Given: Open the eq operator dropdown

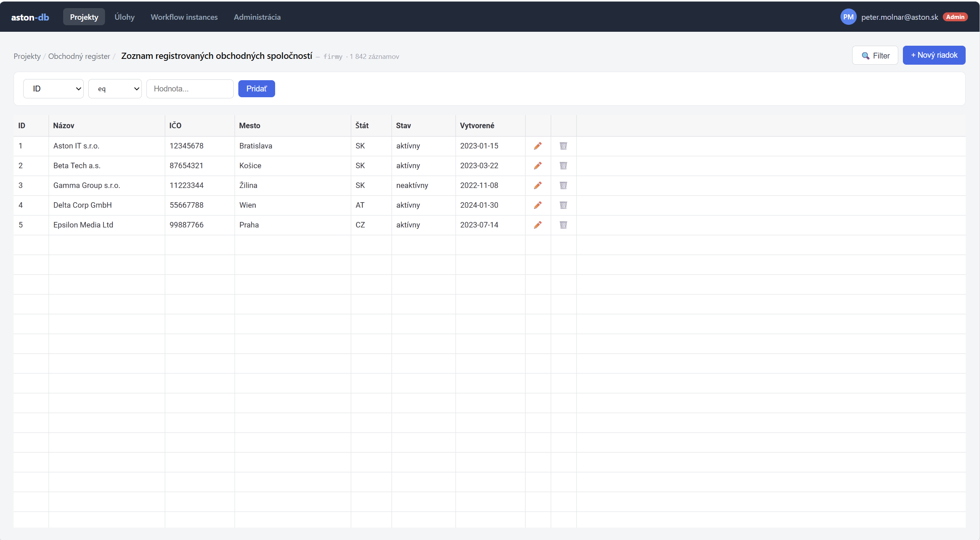Looking at the screenshot, I should [115, 89].
